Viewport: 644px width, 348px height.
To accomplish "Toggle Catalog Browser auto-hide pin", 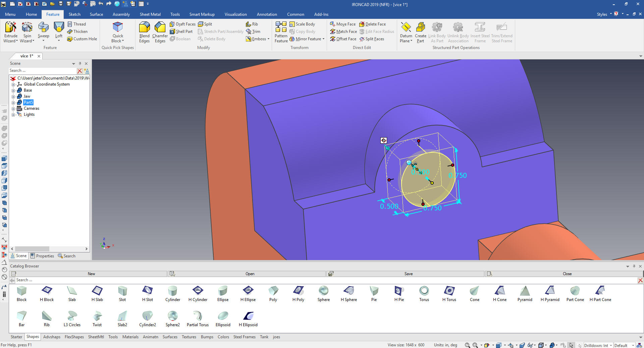I will (634, 266).
